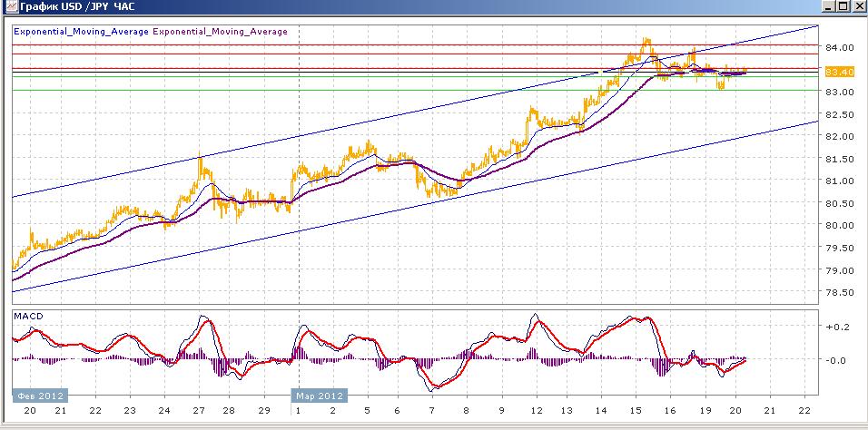Select the purple Exponential_Moving_Average legend label

220,32
